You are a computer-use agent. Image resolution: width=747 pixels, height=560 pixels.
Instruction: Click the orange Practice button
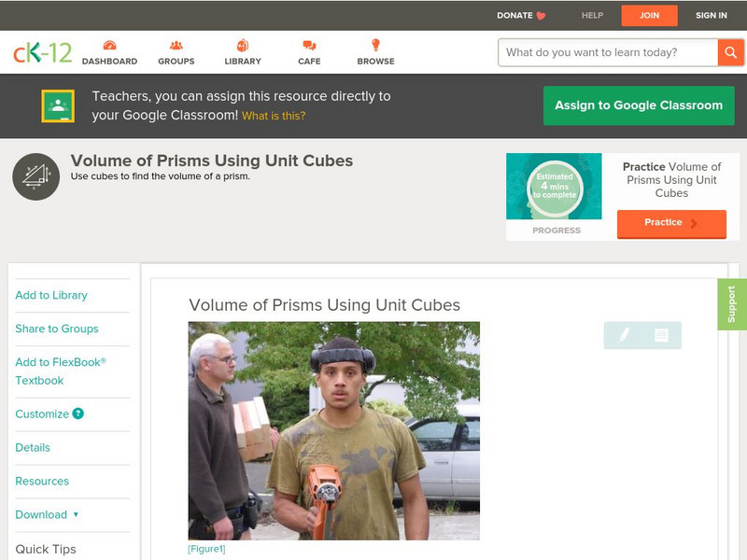tap(671, 223)
